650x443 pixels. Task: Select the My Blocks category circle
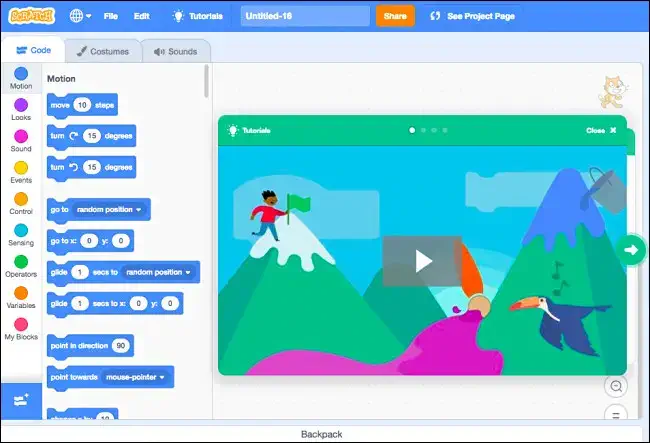pos(21,324)
